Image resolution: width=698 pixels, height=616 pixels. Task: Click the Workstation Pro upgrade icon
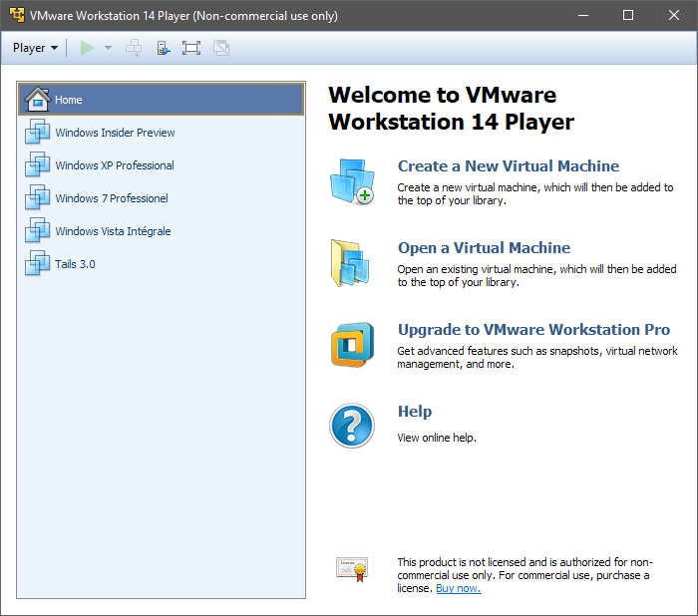[353, 345]
